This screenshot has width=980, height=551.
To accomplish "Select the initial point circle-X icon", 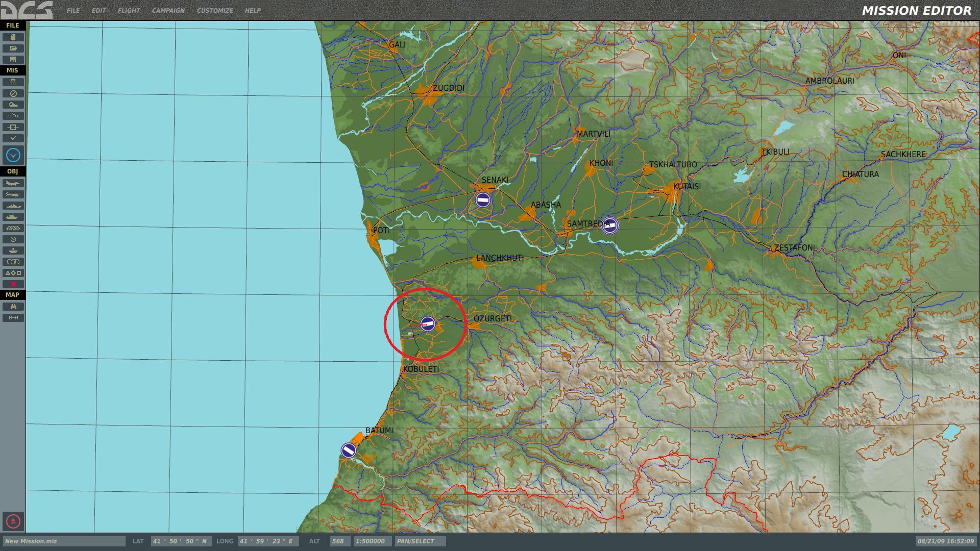I will pos(13,239).
